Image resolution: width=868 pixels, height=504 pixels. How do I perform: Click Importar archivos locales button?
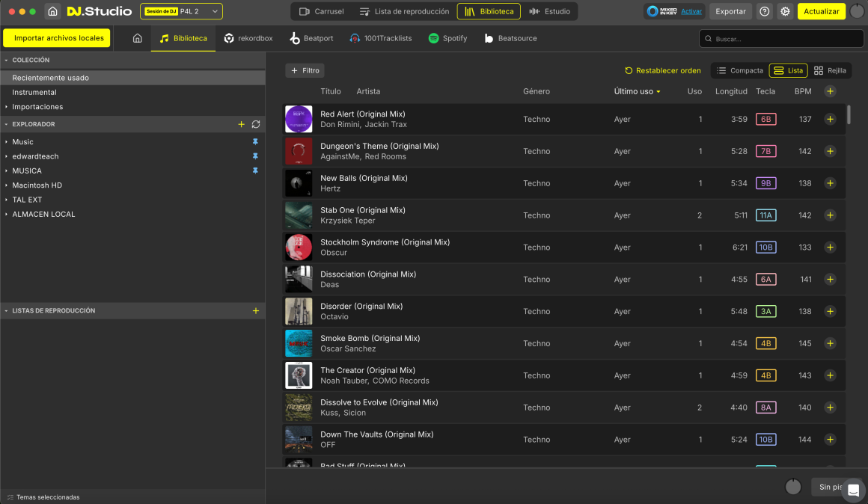(56, 38)
